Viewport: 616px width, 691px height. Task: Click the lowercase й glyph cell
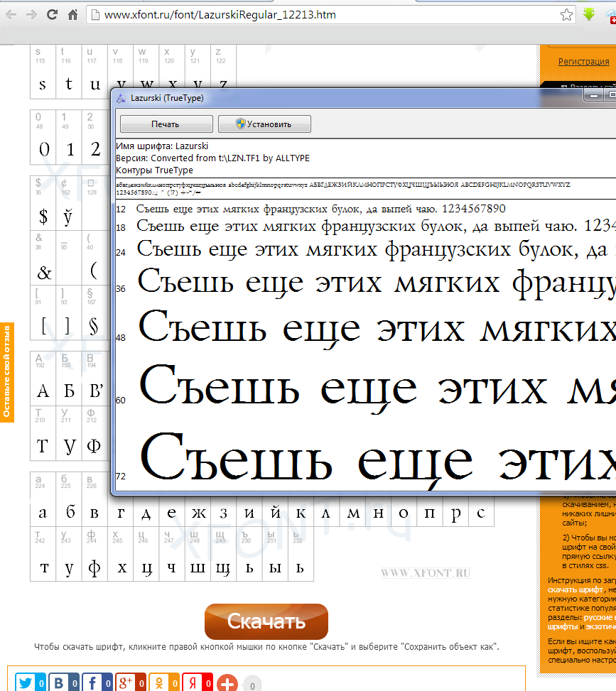[x=275, y=510]
